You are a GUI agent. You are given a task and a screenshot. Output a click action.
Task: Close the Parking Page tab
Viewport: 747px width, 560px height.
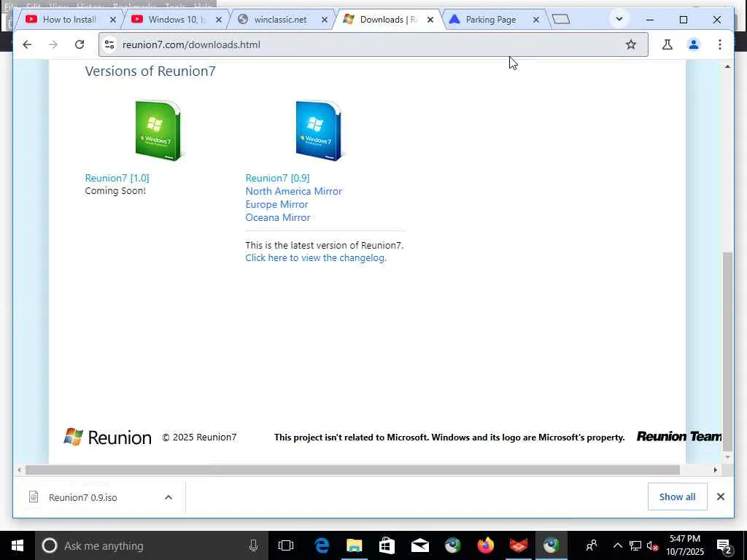click(536, 20)
